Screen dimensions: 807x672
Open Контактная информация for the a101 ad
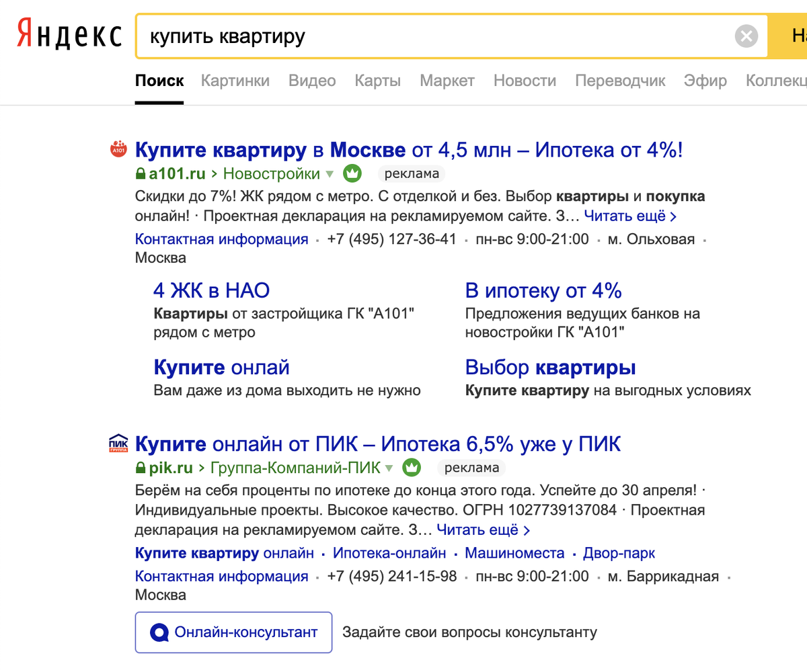(222, 239)
